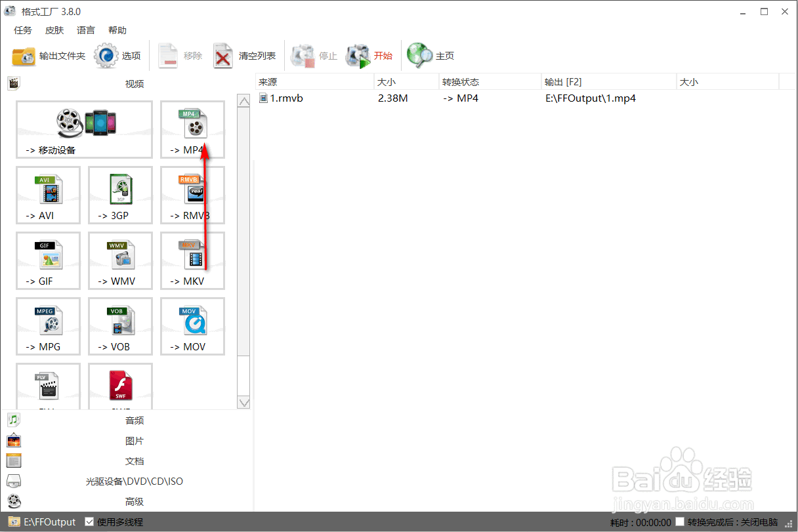Viewport: 798px width, 532px height.
Task: Select the 3GP conversion format
Action: pos(120,195)
